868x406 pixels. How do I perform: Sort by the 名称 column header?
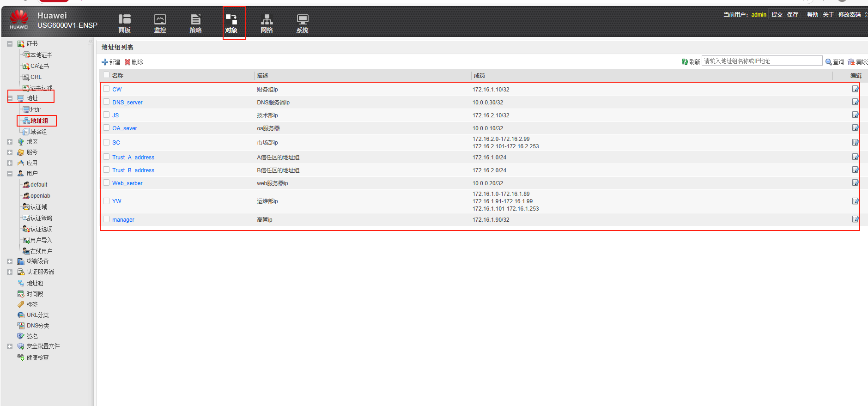[118, 75]
